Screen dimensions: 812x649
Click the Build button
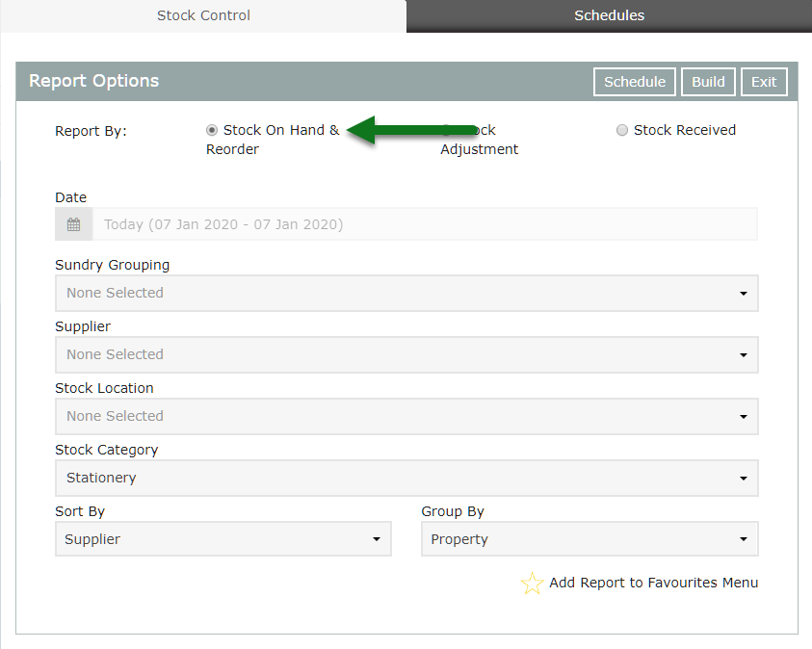click(708, 82)
